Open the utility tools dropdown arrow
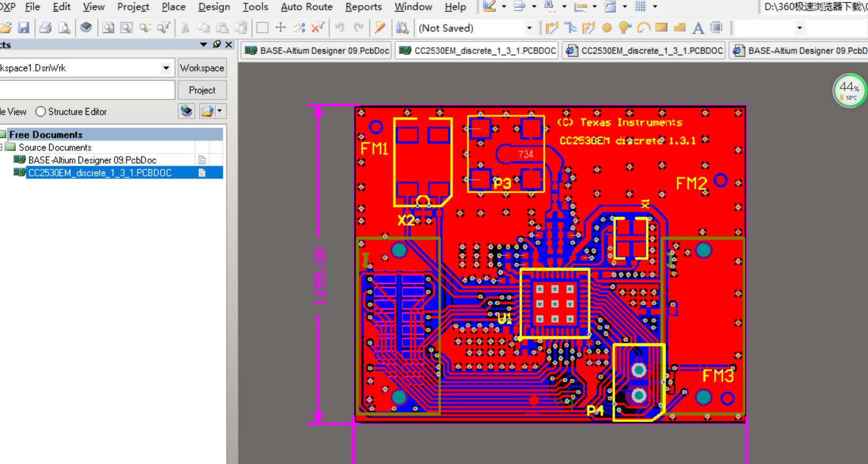The width and height of the screenshot is (868, 464). pyautogui.click(x=503, y=7)
